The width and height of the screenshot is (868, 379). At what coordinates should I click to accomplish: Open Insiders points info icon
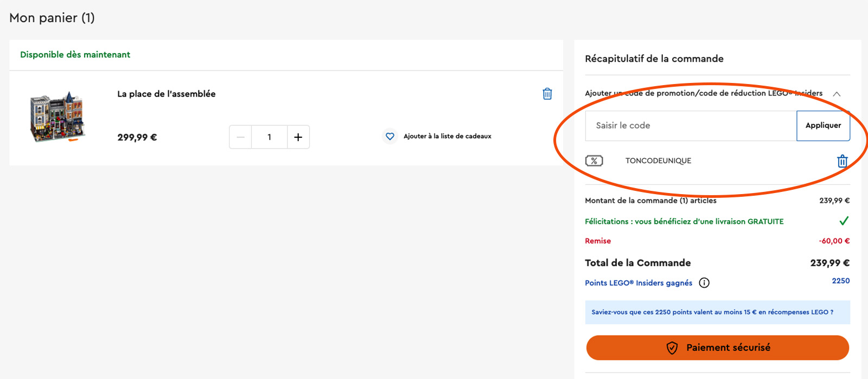click(x=704, y=283)
